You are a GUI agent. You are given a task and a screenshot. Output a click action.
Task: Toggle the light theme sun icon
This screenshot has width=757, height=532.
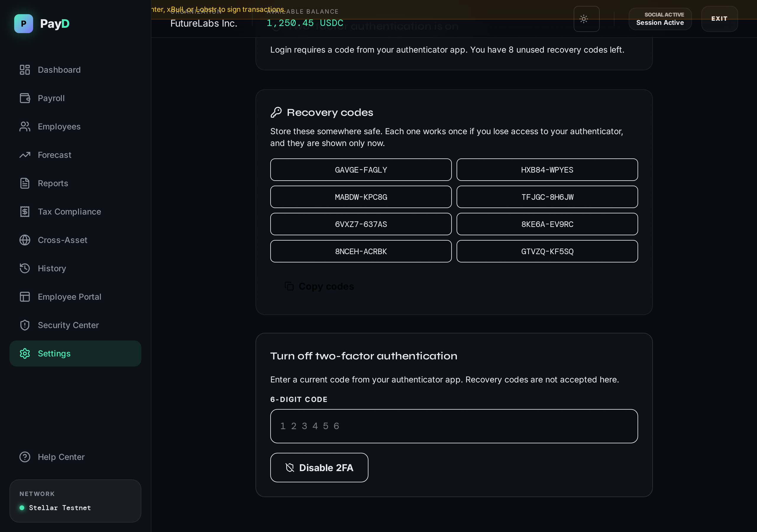click(x=584, y=19)
